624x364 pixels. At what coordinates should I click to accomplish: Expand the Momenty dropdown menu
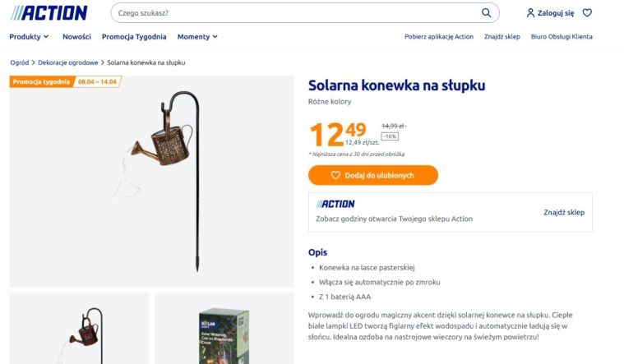pyautogui.click(x=197, y=37)
